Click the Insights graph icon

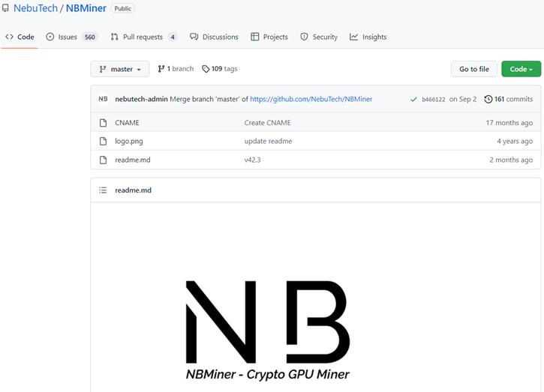coord(353,37)
